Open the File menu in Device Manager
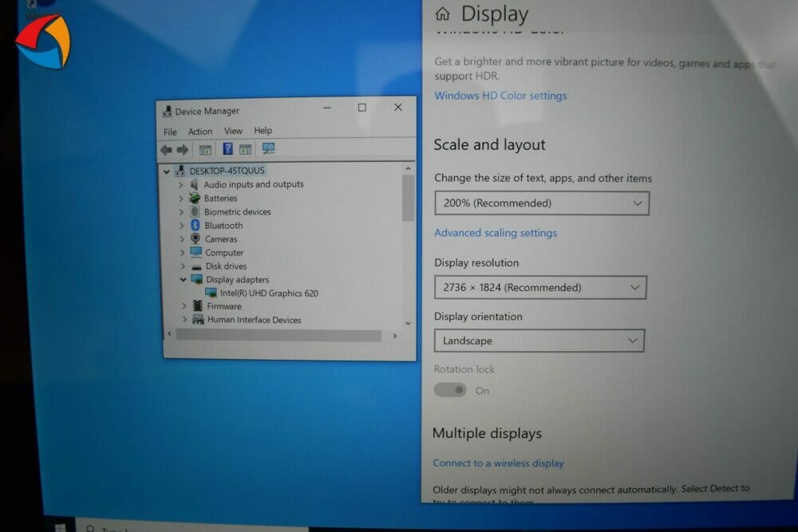Image resolution: width=798 pixels, height=532 pixels. (x=170, y=132)
